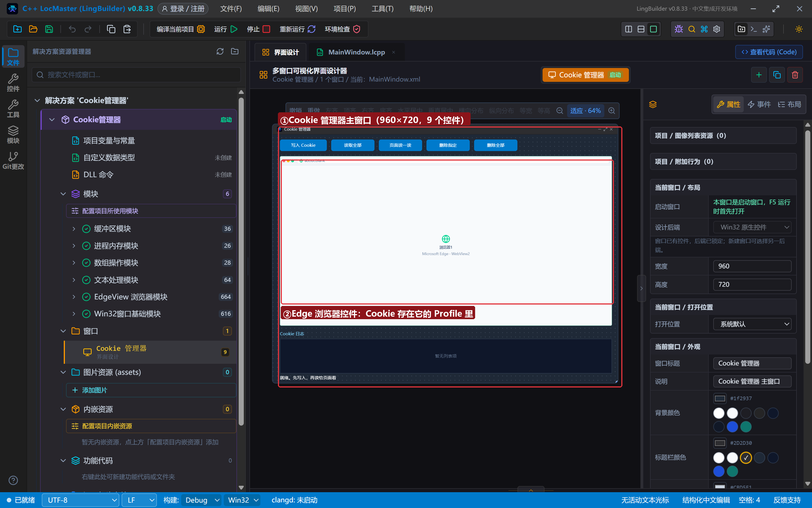
Task: Switch to split row layout toggle
Action: pyautogui.click(x=641, y=29)
